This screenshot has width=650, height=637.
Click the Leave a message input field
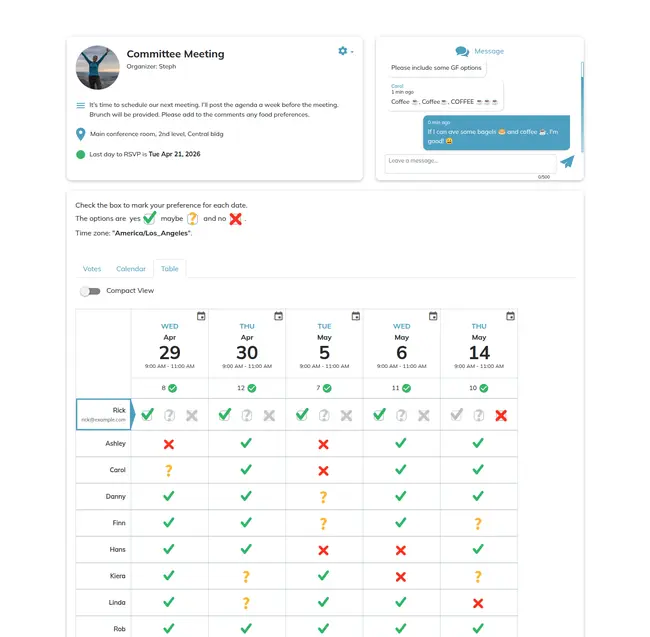[x=469, y=162]
